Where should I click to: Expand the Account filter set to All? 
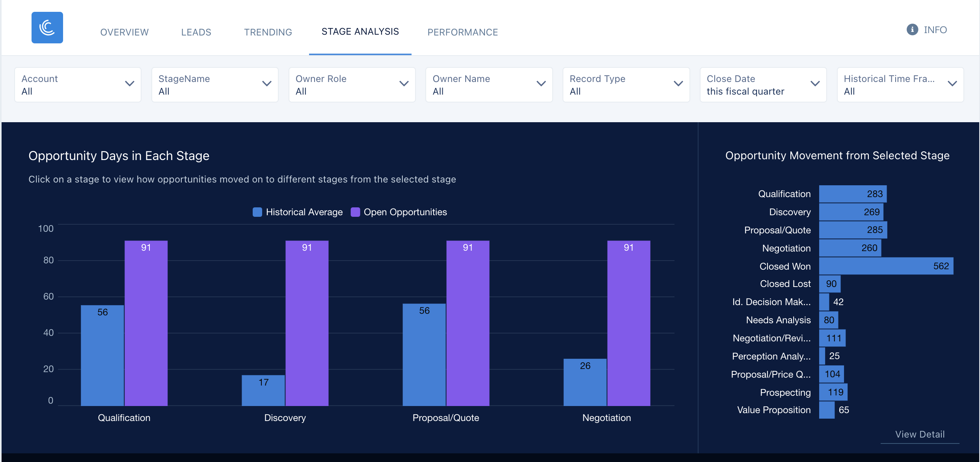pyautogui.click(x=77, y=84)
